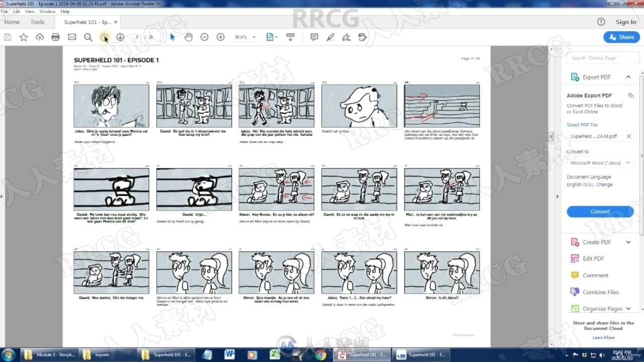Open the Windows Start button

click(9, 355)
